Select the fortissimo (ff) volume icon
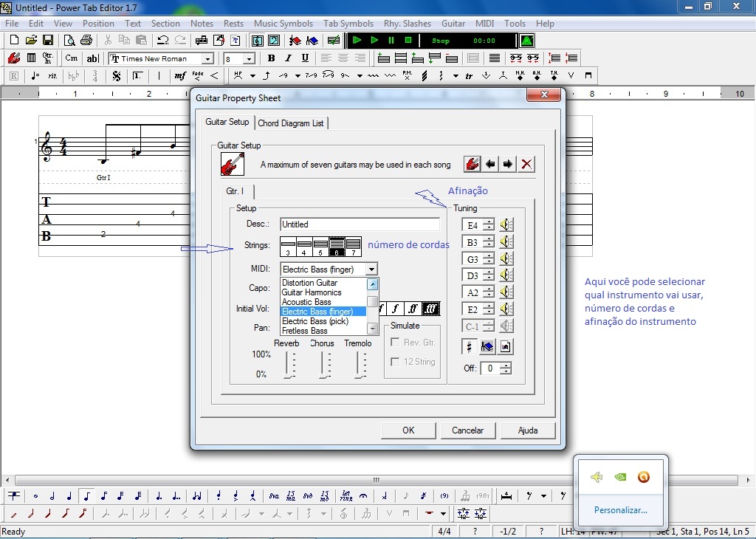The height and width of the screenshot is (539, 756). [x=412, y=308]
